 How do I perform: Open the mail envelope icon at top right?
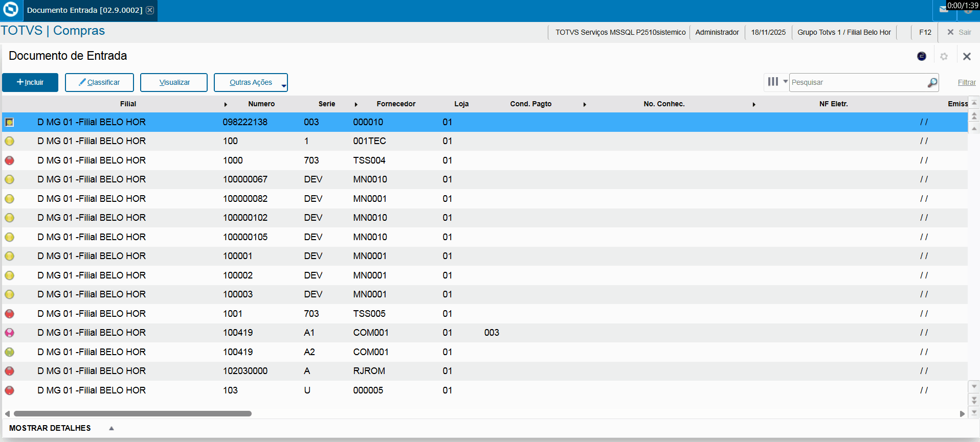944,9
